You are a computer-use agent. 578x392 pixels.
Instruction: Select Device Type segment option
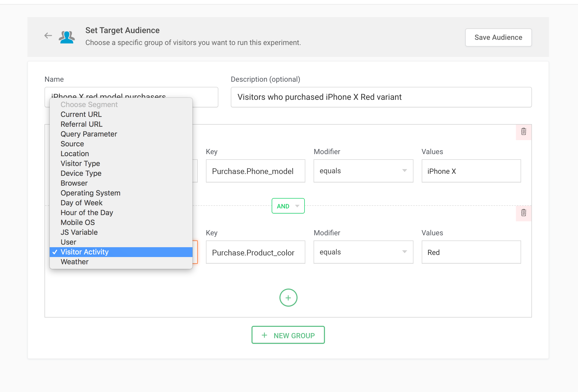coord(81,173)
